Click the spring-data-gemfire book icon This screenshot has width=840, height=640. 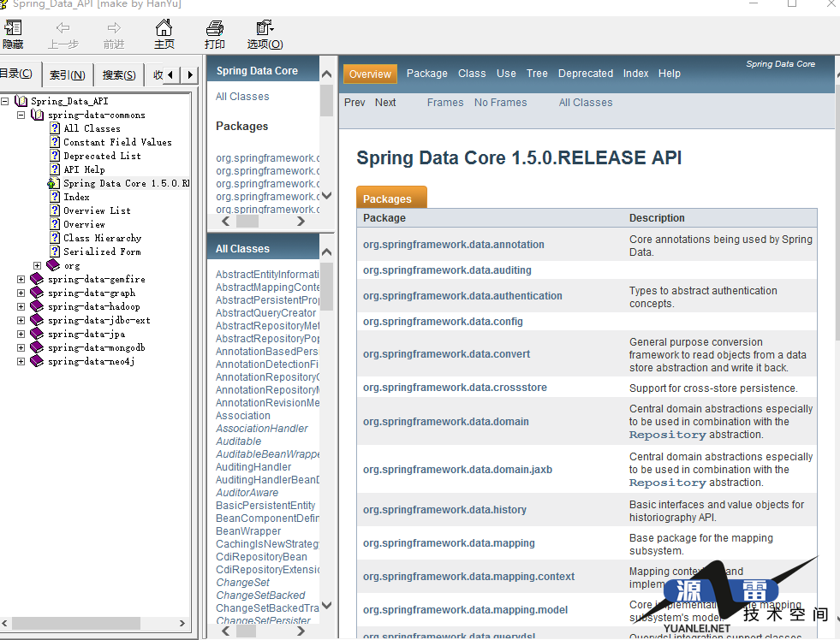click(x=37, y=279)
